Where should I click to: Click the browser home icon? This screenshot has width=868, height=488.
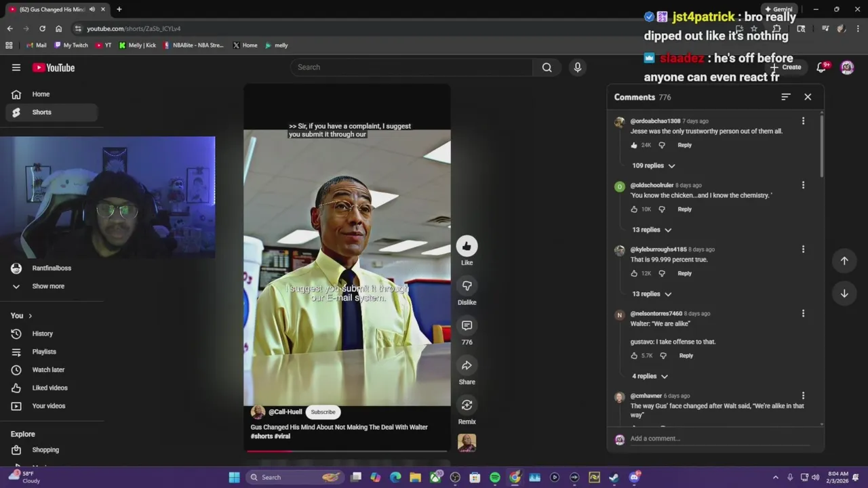58,28
